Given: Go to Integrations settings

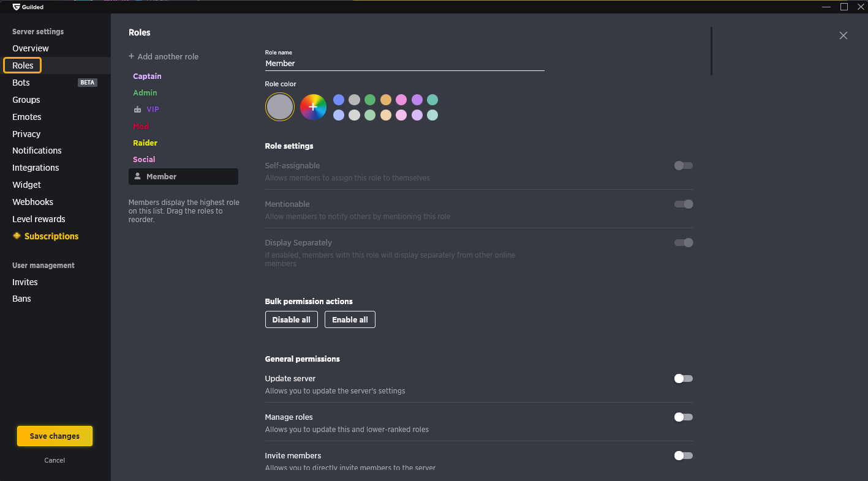Looking at the screenshot, I should 36,168.
